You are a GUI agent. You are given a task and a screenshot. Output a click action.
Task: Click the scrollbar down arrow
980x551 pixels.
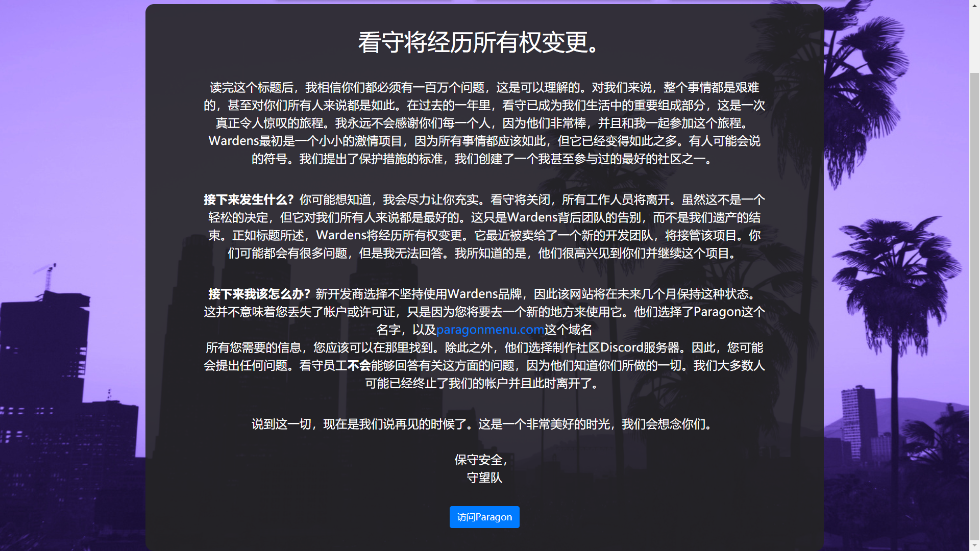[974, 545]
